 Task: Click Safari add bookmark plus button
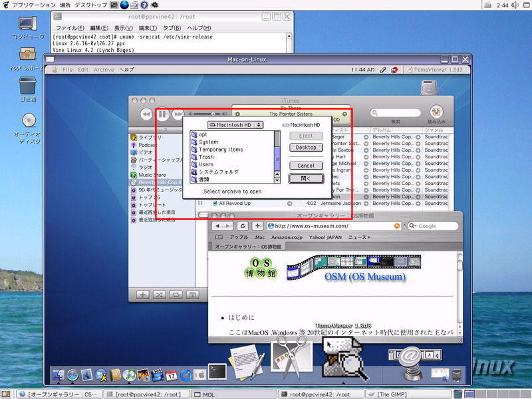click(x=257, y=226)
